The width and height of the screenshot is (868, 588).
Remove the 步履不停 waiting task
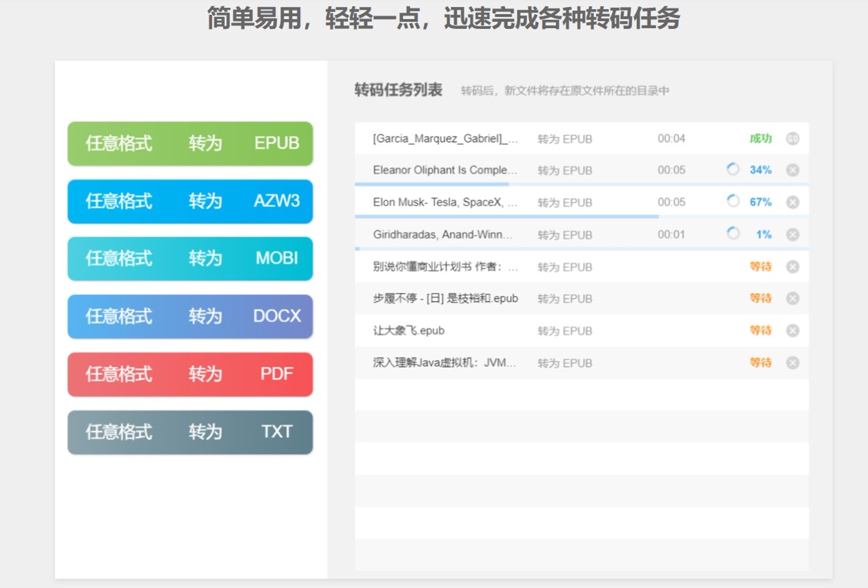792,298
